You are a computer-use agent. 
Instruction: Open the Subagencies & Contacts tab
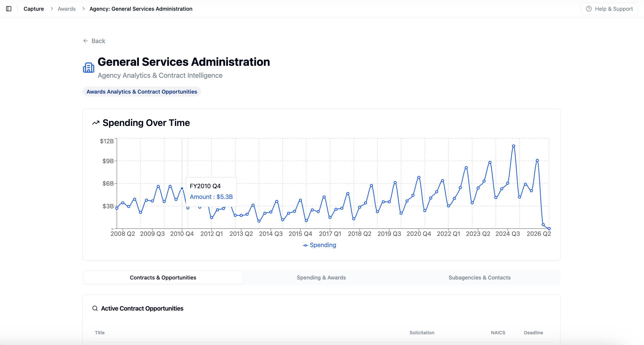tap(480, 277)
